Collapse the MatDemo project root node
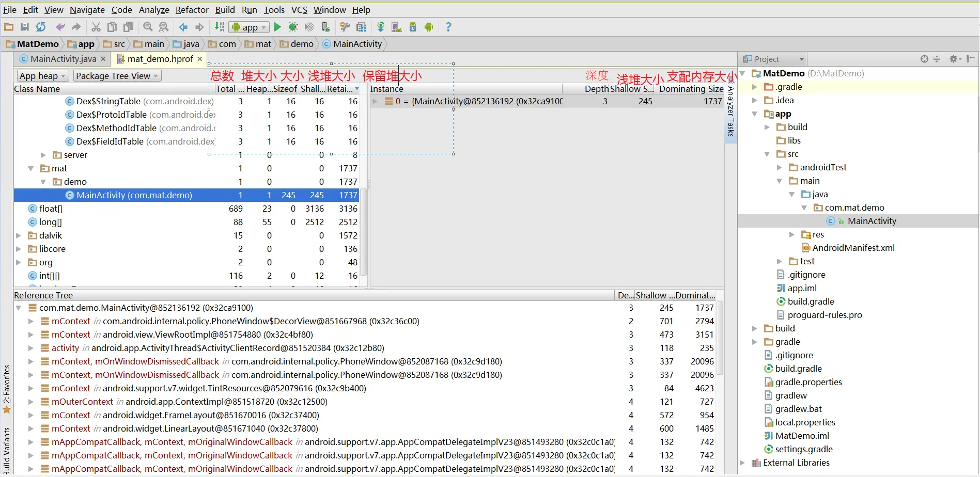980x477 pixels. coord(742,73)
